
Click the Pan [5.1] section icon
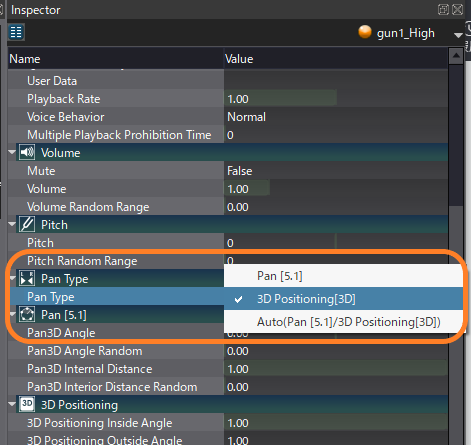click(x=27, y=314)
